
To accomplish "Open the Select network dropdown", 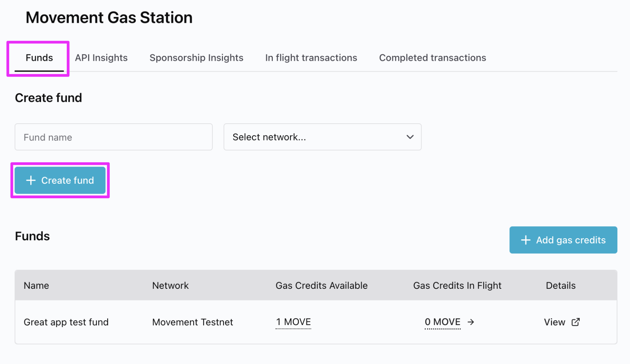I will (x=322, y=137).
